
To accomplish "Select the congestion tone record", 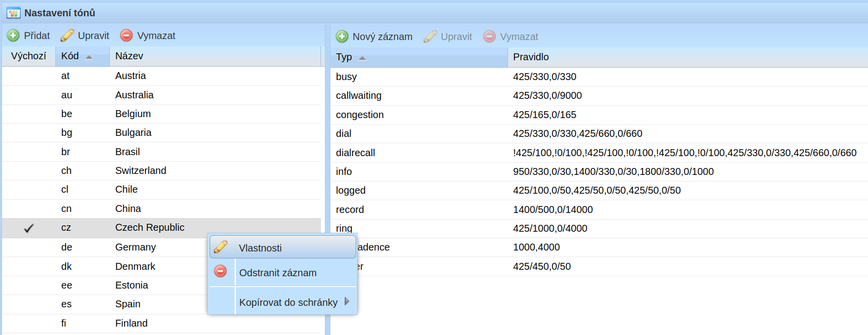I will 599,115.
